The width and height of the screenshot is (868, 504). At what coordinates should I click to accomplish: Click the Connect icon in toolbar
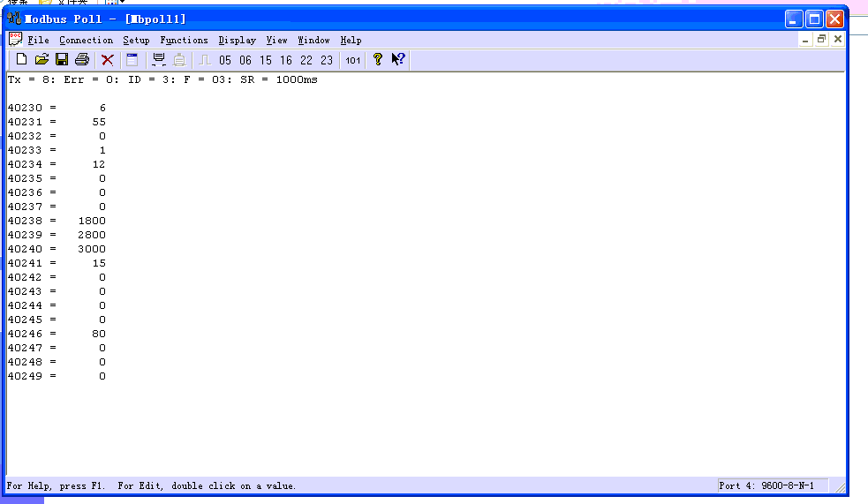point(159,60)
